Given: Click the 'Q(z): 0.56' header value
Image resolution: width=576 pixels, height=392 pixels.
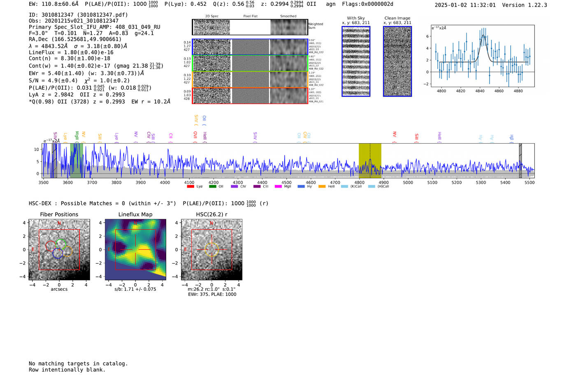Looking at the screenshot, I should 229,4.
